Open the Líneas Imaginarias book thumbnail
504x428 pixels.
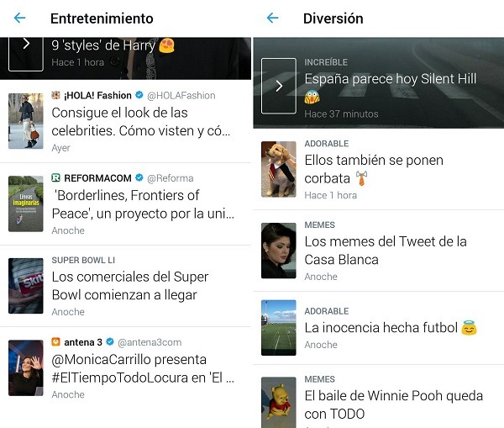pyautogui.click(x=26, y=203)
